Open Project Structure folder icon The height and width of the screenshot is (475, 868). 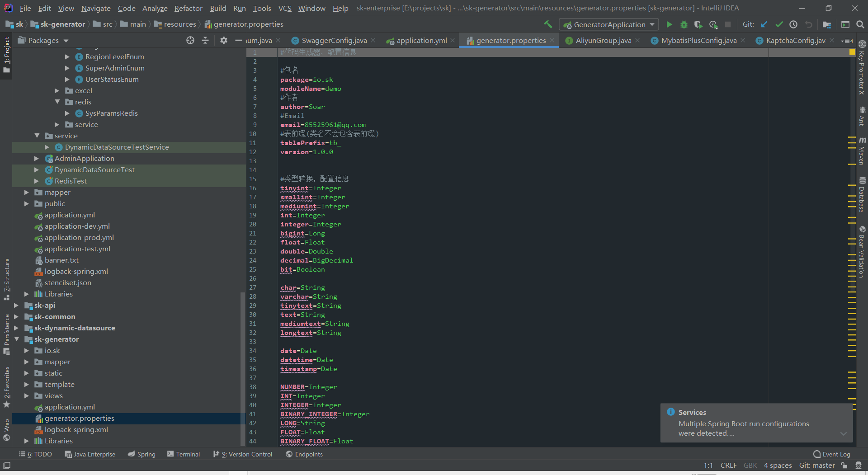click(827, 24)
